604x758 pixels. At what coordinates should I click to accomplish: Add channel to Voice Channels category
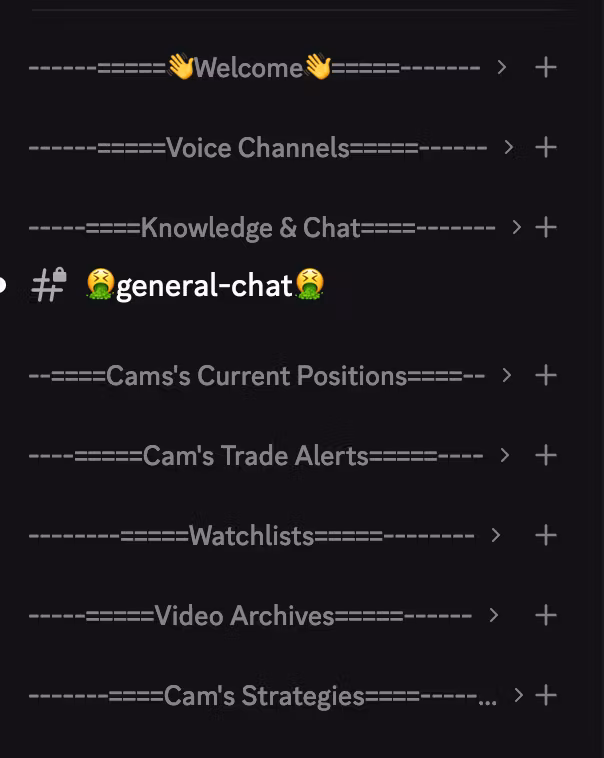[545, 147]
